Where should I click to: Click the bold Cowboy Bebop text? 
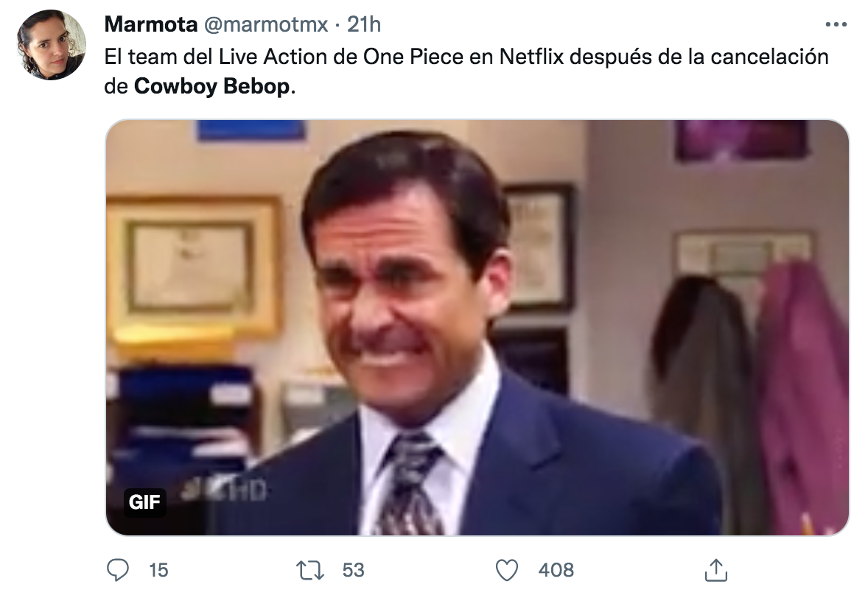213,86
